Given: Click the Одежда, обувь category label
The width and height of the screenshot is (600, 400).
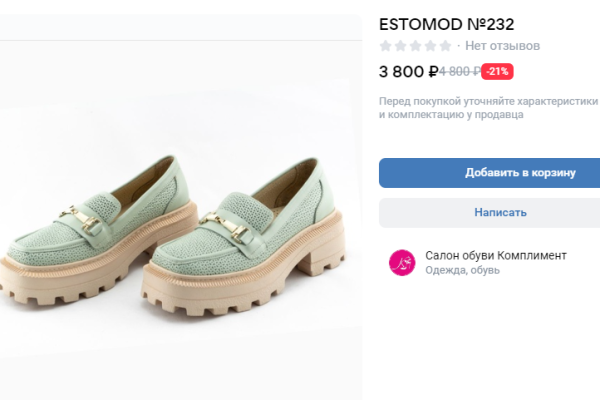Looking at the screenshot, I should (456, 270).
